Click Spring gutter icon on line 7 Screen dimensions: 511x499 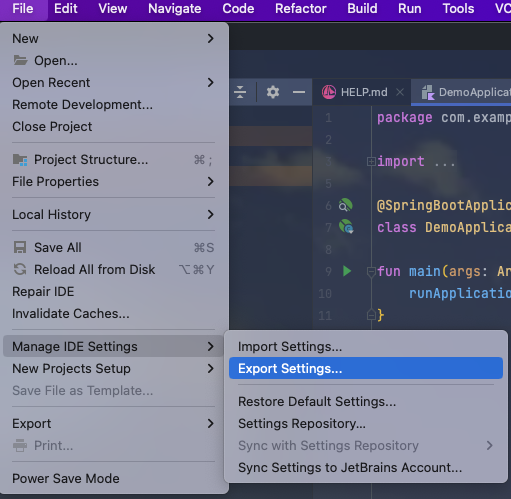tap(346, 227)
